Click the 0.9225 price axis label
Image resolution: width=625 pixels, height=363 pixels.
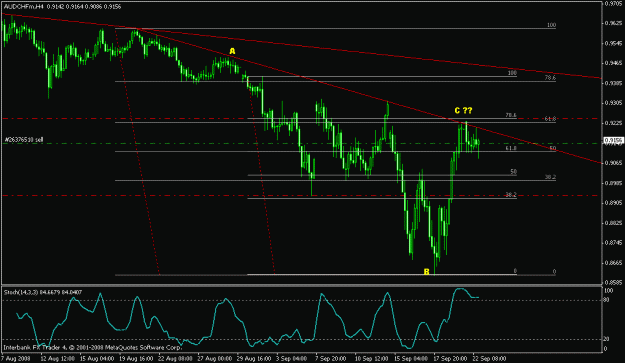click(613, 123)
